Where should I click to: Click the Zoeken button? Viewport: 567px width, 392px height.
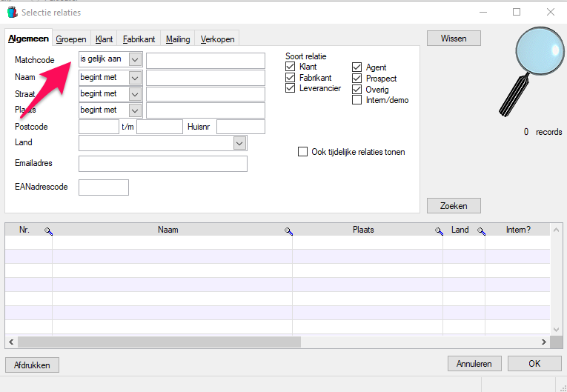tap(454, 206)
